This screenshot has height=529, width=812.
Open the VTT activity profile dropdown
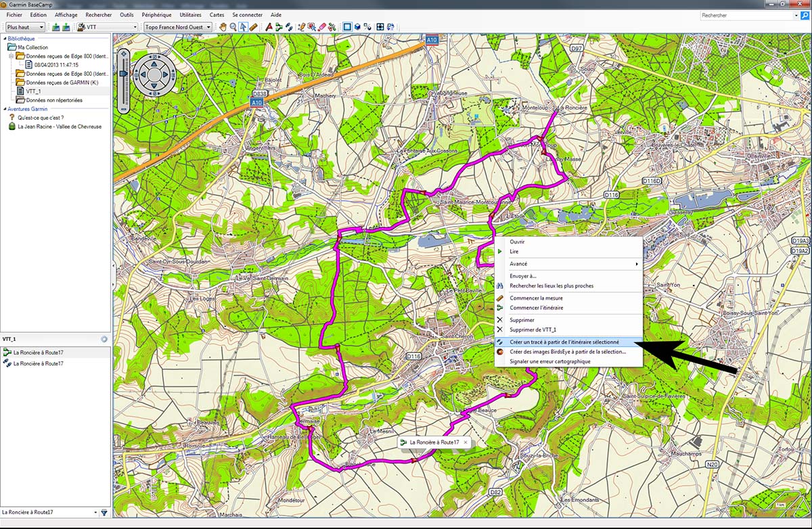point(108,27)
